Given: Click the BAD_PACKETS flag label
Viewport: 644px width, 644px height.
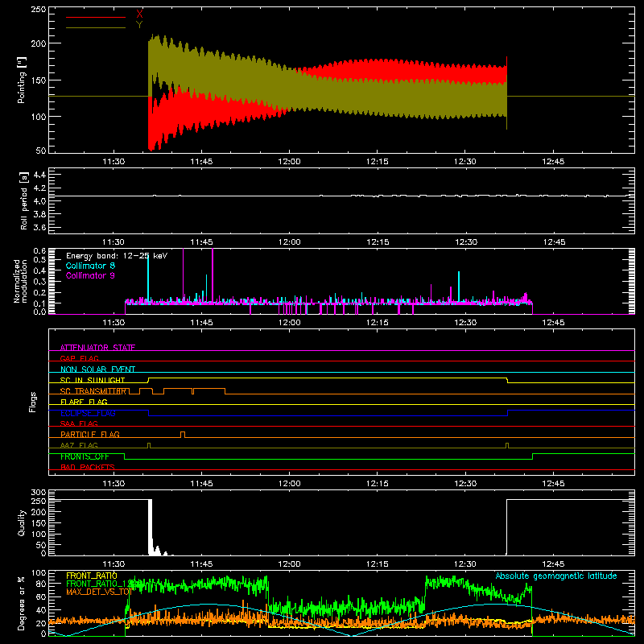Looking at the screenshot, I should 88,467.
